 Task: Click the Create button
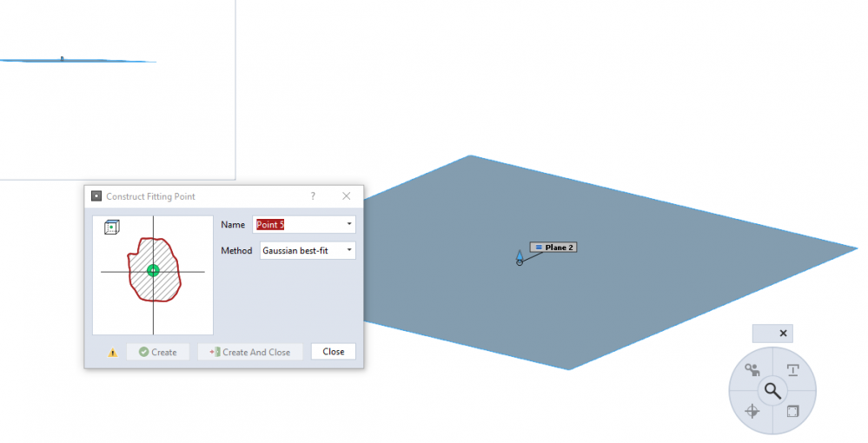[158, 352]
